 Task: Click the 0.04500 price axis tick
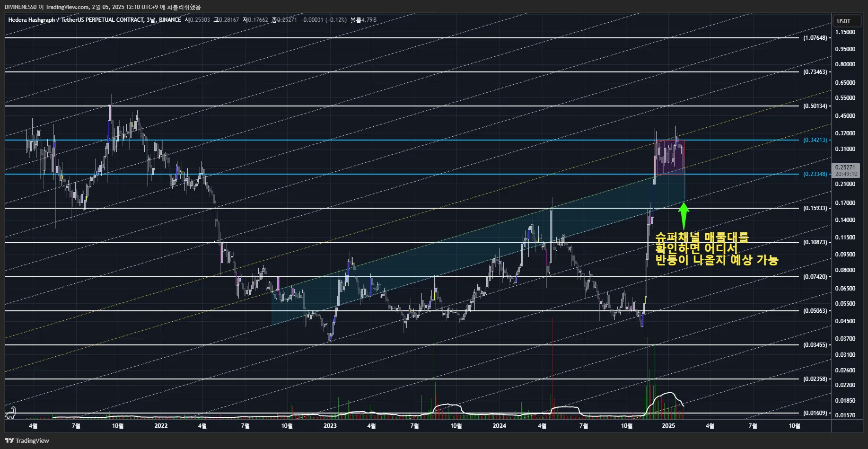coord(845,321)
